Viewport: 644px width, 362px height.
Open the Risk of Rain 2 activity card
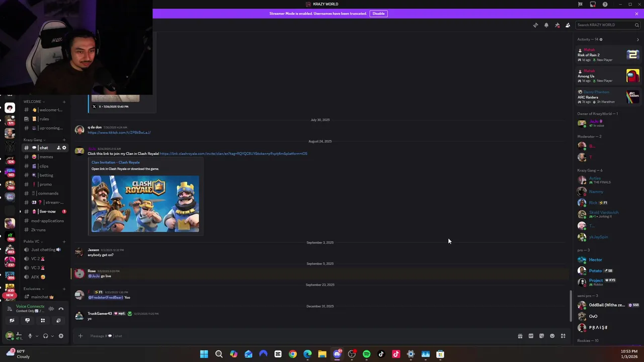(608, 55)
